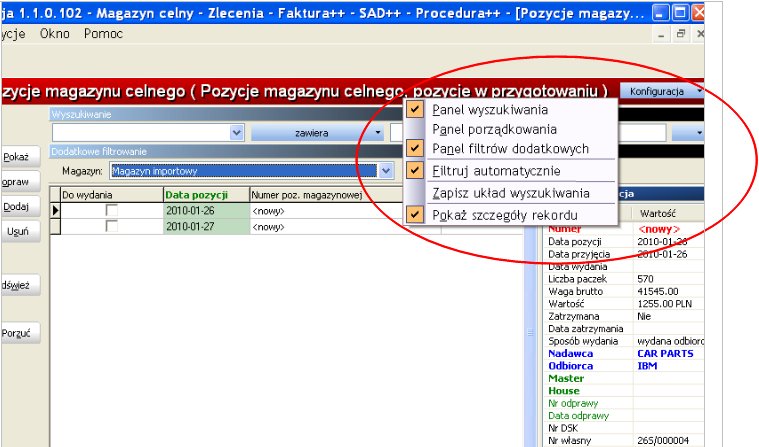Select the 2010-01-27 date cell
This screenshot has height=447, width=759.
tap(207, 227)
